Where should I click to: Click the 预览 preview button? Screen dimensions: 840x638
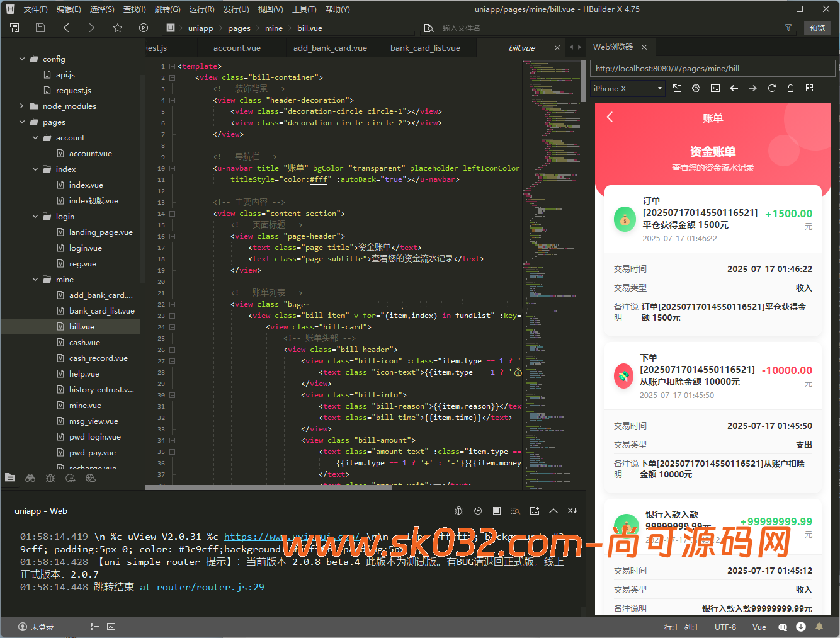pos(817,28)
